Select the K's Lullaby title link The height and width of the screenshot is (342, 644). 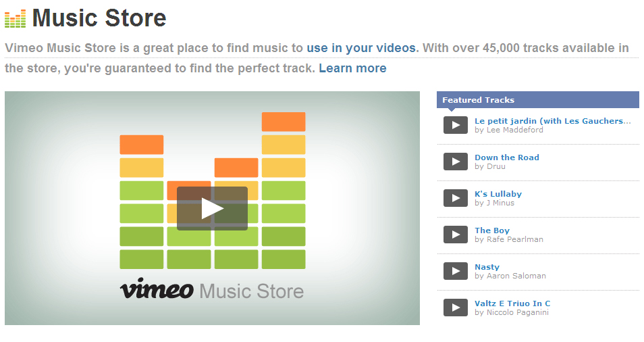(x=498, y=194)
